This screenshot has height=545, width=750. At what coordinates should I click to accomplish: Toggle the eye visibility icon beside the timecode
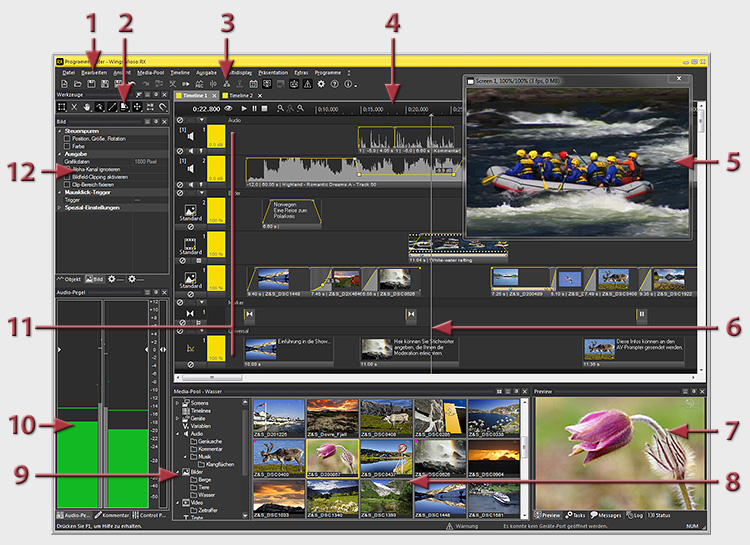(229, 107)
